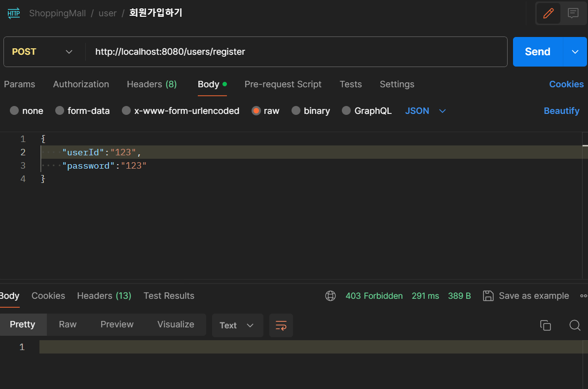Screen dimensions: 588x389
Task: Open the Tests tab
Action: [351, 84]
